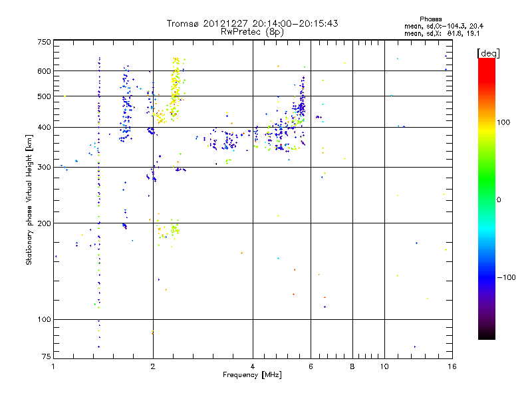Click the 'mean, sd,X: 81.8, 19.1' statistic
Image resolution: width=532 pixels, height=399 pixels.
[442, 33]
